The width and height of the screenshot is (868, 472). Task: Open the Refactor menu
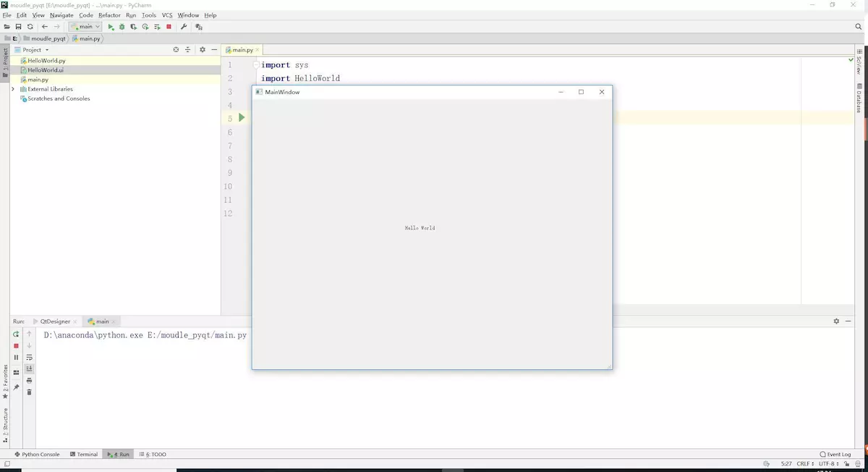point(109,14)
